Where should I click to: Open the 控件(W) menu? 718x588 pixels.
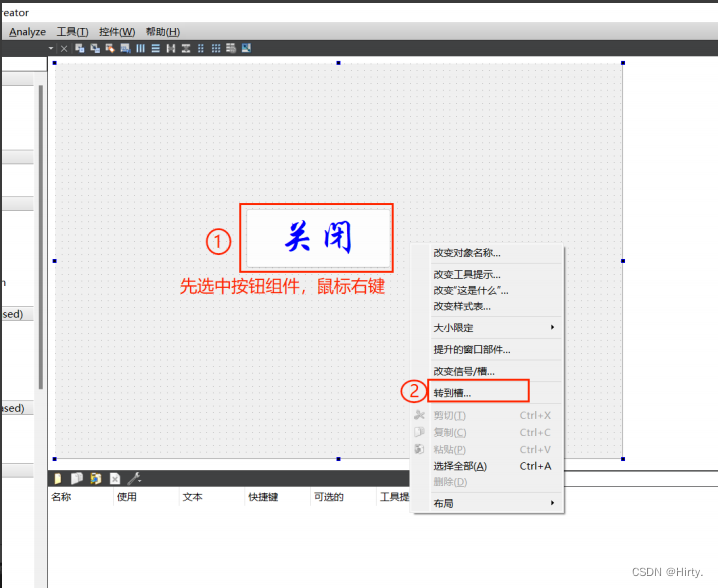pyautogui.click(x=117, y=32)
